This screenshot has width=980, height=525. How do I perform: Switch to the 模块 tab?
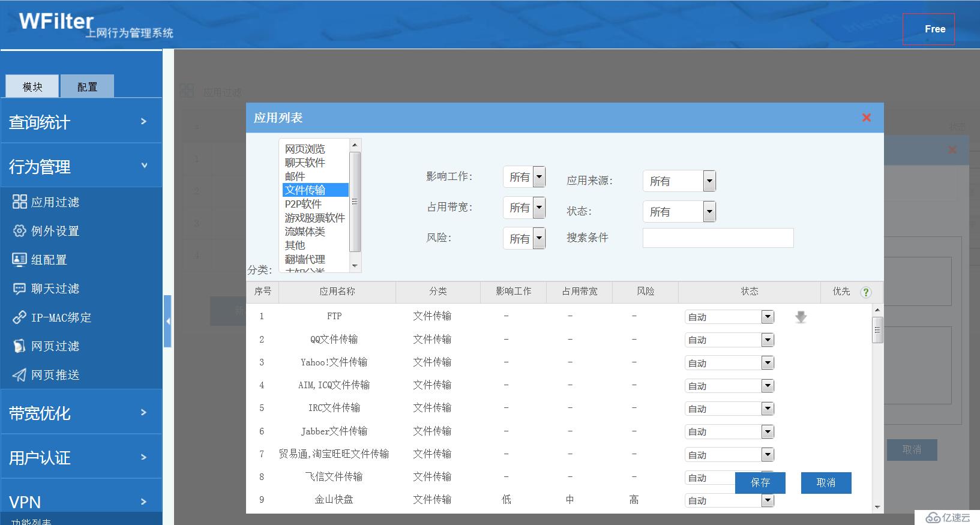(32, 86)
